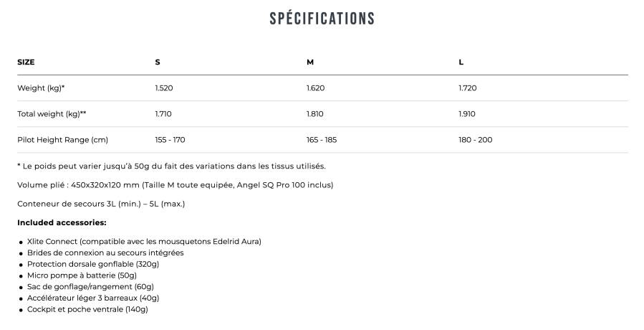Viewport: 644px width, 330px height.
Task: Click the Included accessories heading
Action: click(x=62, y=222)
